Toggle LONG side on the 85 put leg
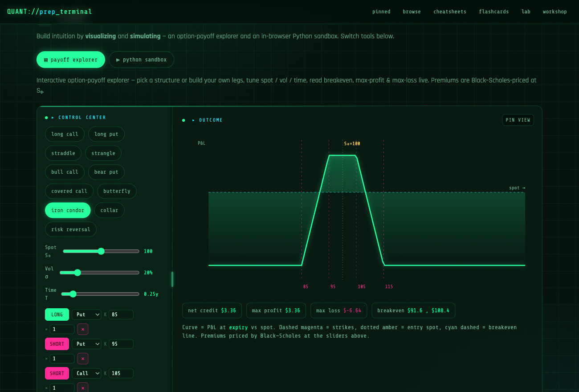Viewport: 579px width, 392px height. pyautogui.click(x=57, y=314)
